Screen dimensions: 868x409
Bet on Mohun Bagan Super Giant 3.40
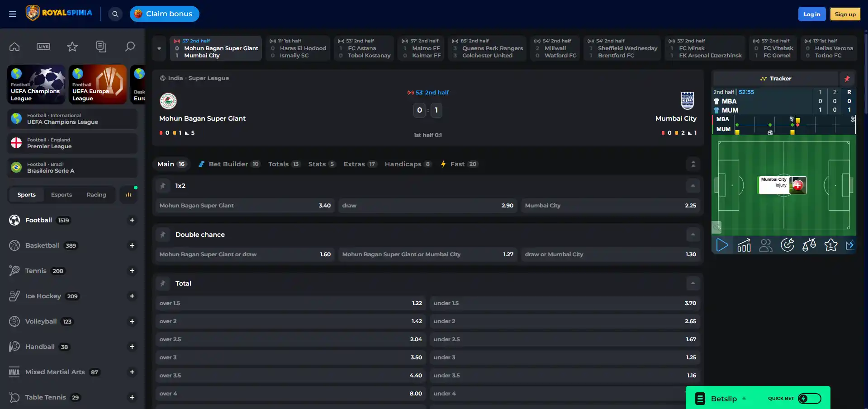pos(245,206)
